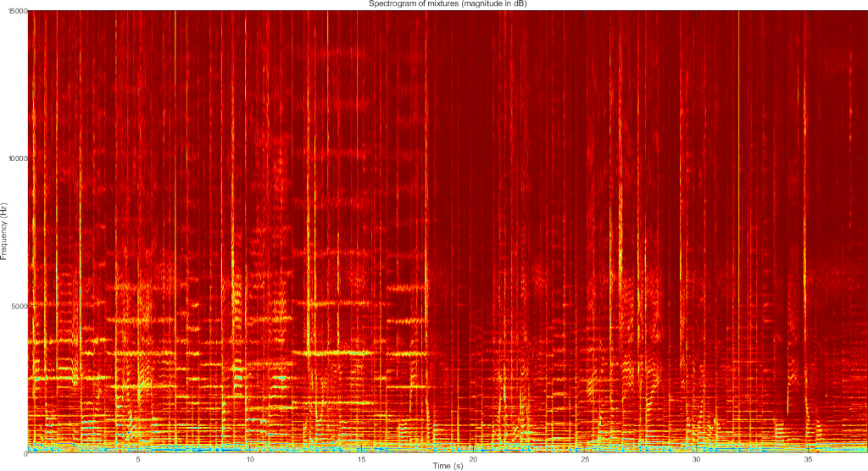The height and width of the screenshot is (471, 868).
Task: Click the spectrogram title text
Action: point(448,4)
